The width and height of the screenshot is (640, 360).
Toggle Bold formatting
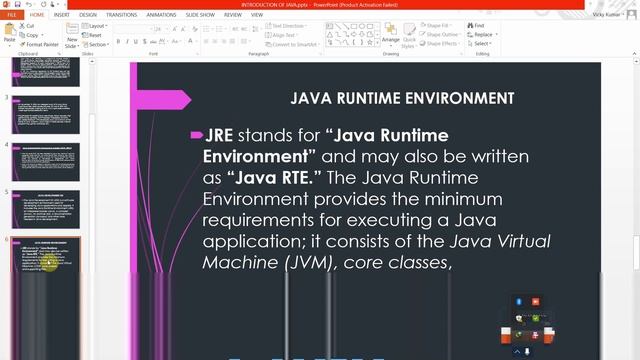click(x=118, y=41)
